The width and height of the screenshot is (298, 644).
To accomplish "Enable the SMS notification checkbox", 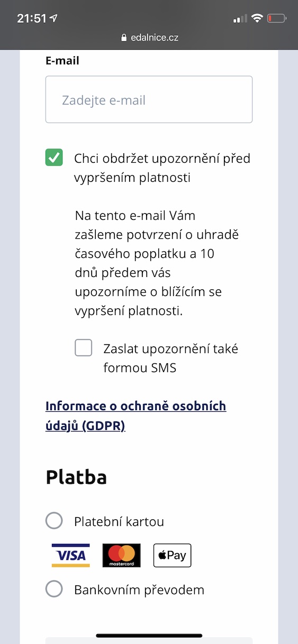I will (x=84, y=348).
